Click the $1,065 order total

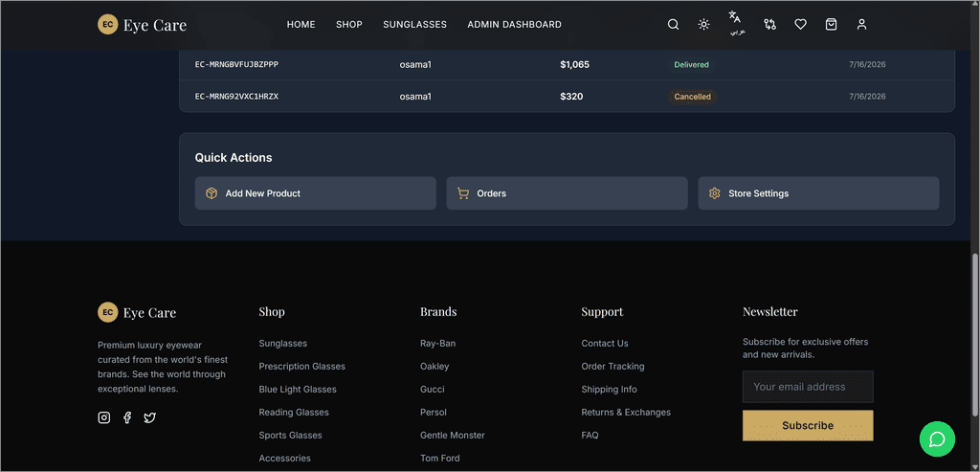pos(575,64)
